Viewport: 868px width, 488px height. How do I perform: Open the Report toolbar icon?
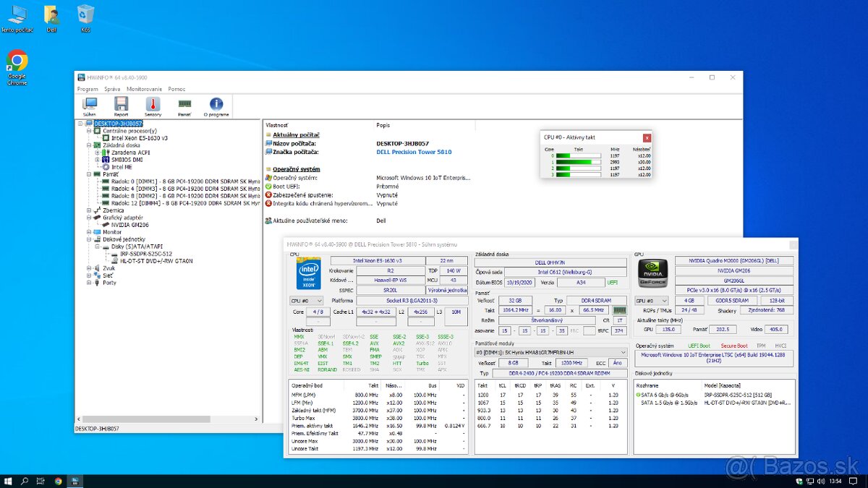(120, 103)
